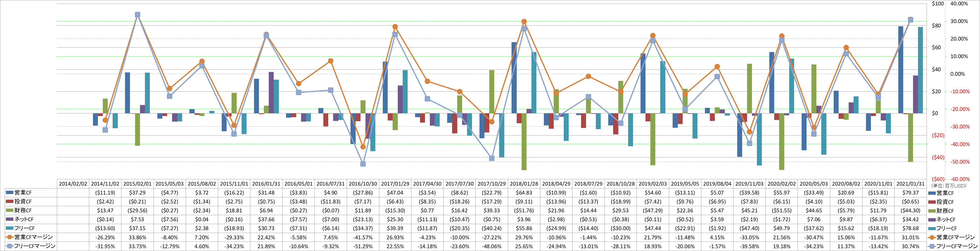The width and height of the screenshot is (980, 251).
Task: Click the $78.68 フリーCF cell
Action: pyautogui.click(x=910, y=228)
